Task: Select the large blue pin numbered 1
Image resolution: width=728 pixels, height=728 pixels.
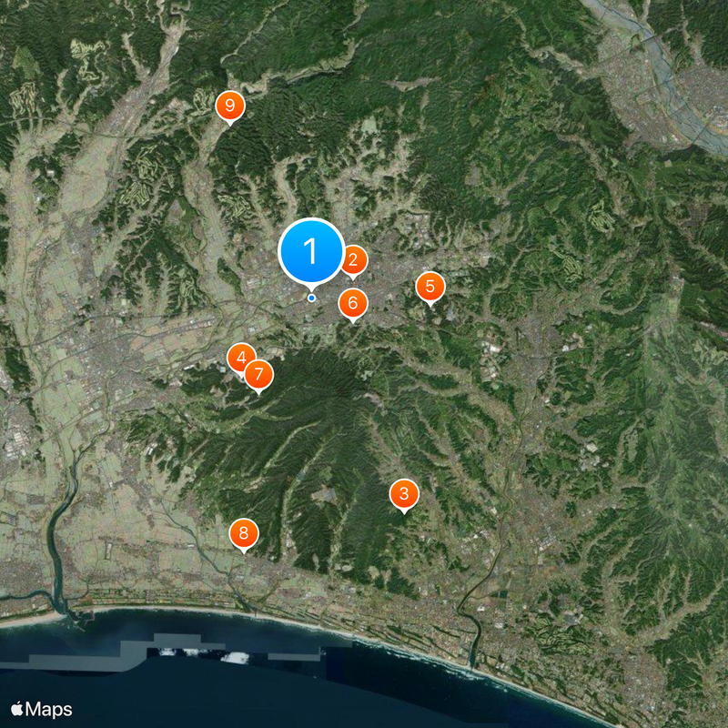Action: tap(311, 250)
